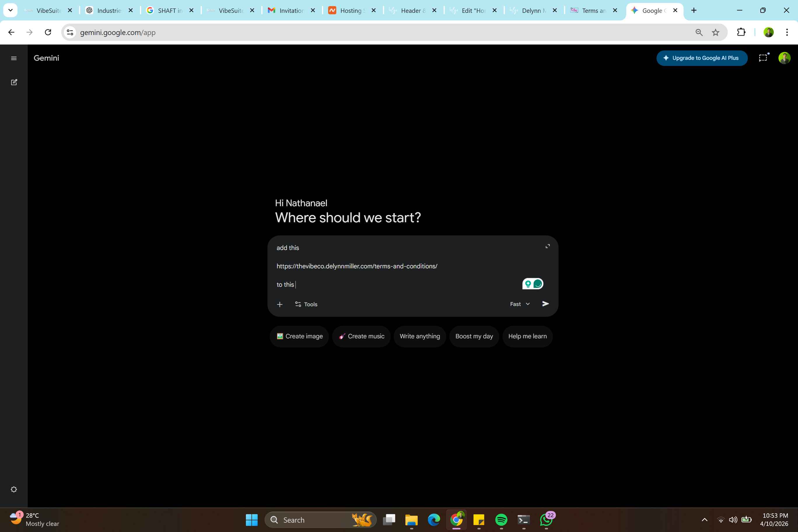This screenshot has height=532, width=798.
Task: Switch to the Terms an tab
Action: click(594, 10)
